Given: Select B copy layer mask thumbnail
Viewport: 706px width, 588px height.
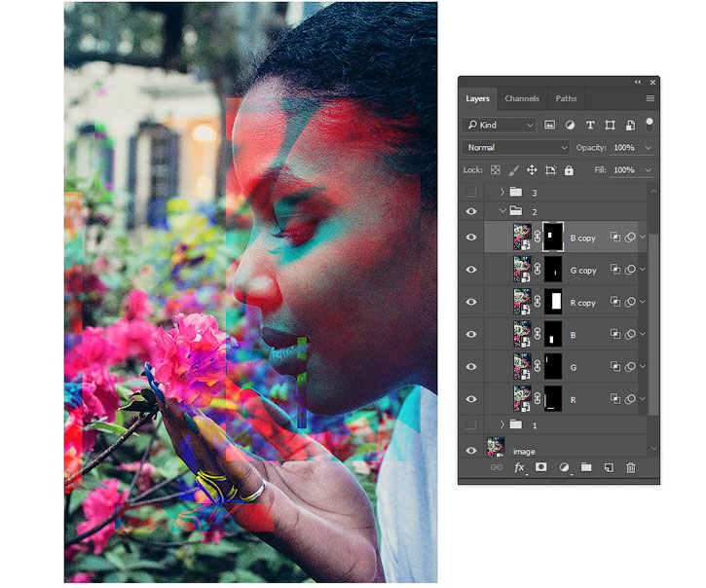Looking at the screenshot, I should [553, 237].
